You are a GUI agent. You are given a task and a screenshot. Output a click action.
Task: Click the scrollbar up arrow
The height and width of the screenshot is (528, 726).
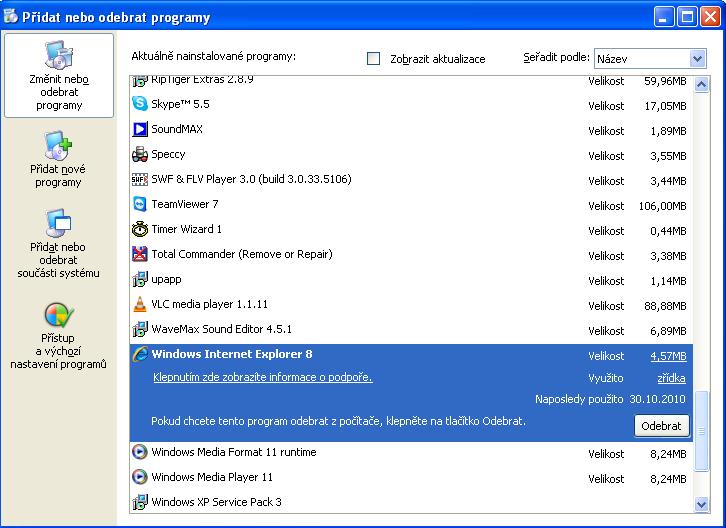pos(701,84)
